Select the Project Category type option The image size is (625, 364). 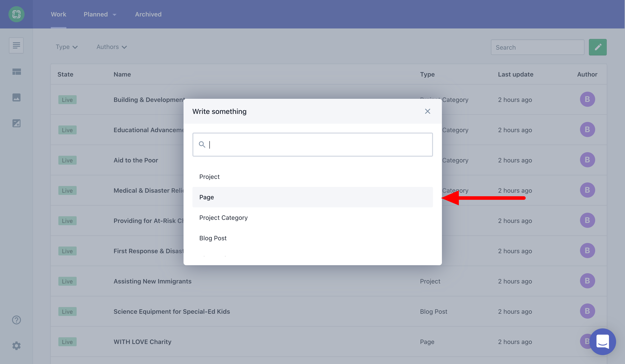(312, 218)
